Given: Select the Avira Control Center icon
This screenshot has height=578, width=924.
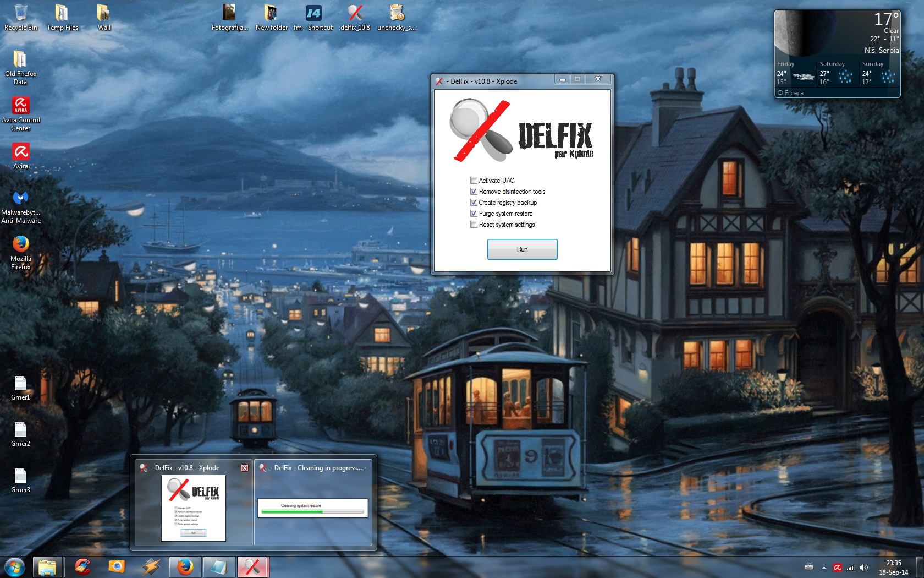Looking at the screenshot, I should pyautogui.click(x=21, y=113).
